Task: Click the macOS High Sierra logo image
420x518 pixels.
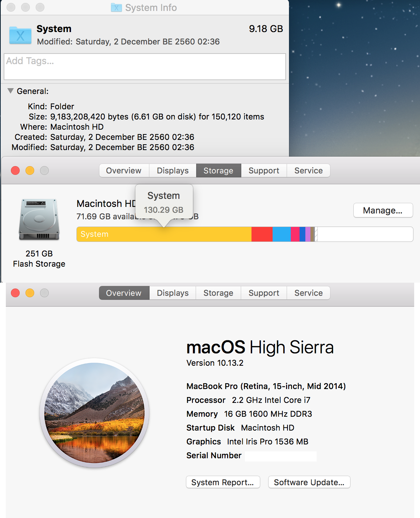Action: click(95, 413)
